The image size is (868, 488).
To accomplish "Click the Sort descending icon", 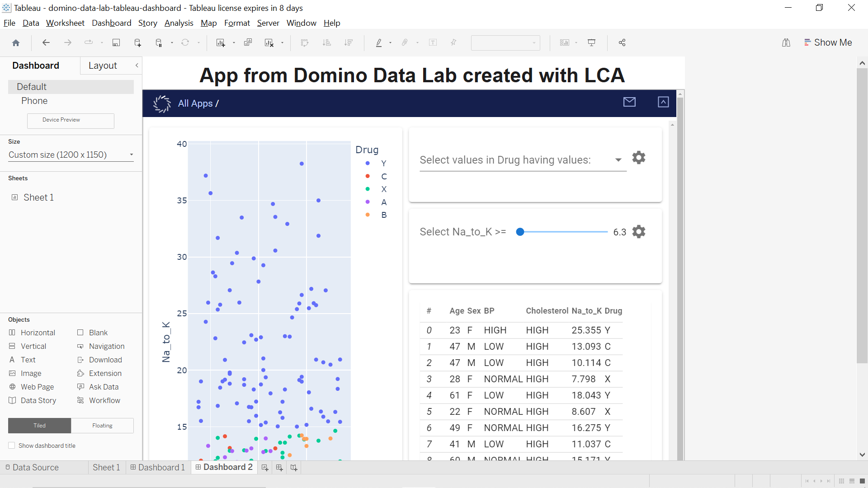I will click(x=348, y=42).
